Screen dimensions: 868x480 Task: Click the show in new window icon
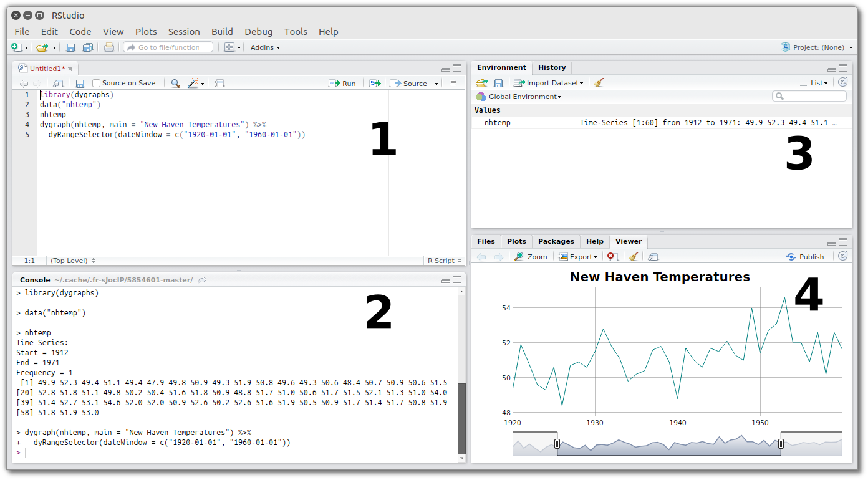pyautogui.click(x=58, y=84)
